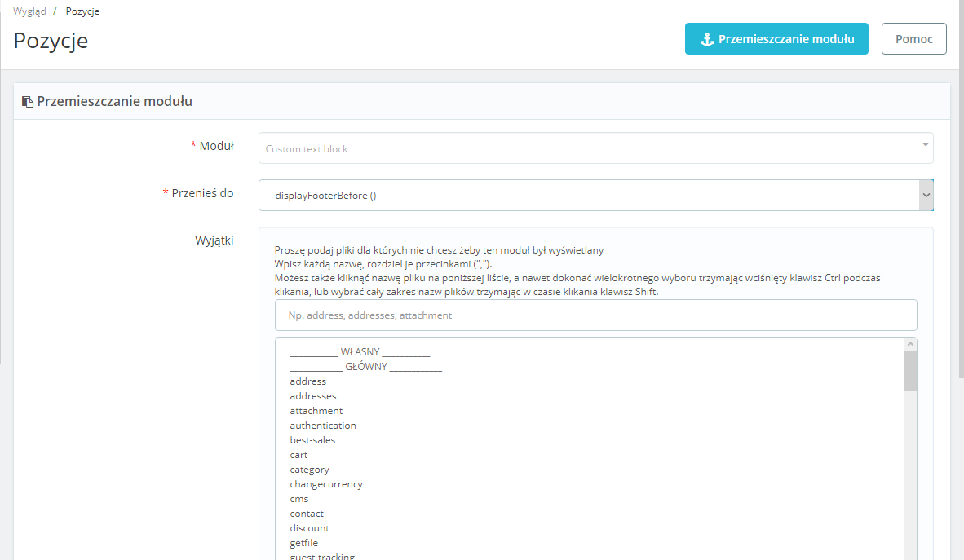Screen dimensions: 964x560
Task: Select authentication in exceptions list
Action: [323, 426]
